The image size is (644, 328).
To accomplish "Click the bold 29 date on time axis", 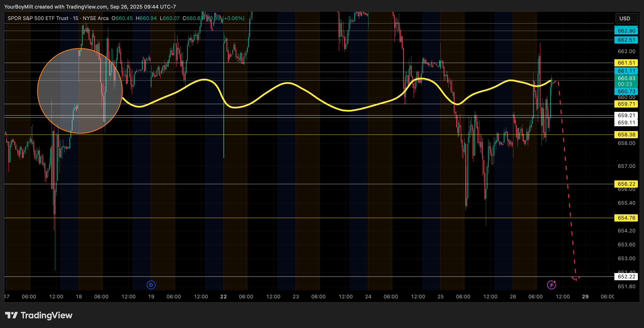I will pos(585,297).
